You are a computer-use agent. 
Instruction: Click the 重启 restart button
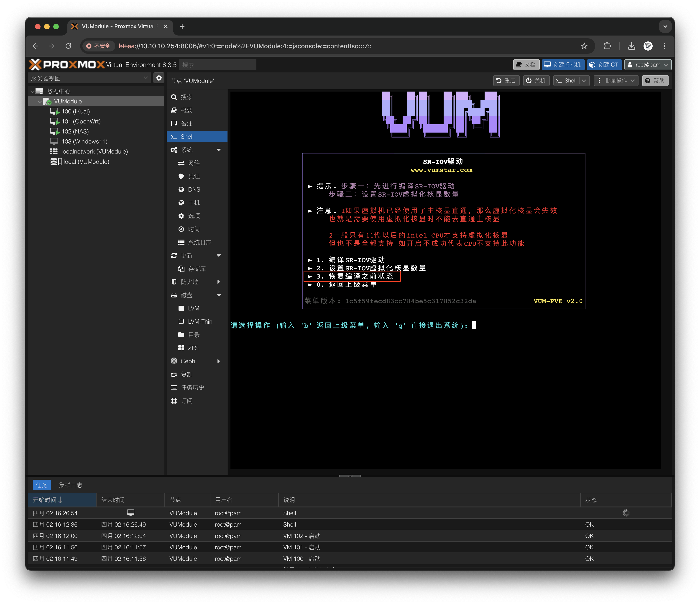[x=506, y=80]
